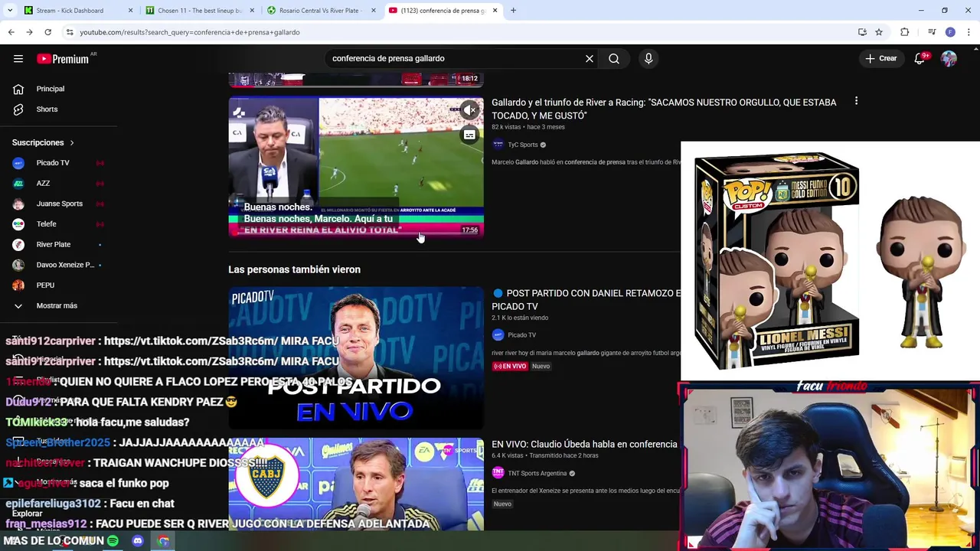Open the Post Partido En Vivo thumbnail
980x551 pixels.
(356, 358)
